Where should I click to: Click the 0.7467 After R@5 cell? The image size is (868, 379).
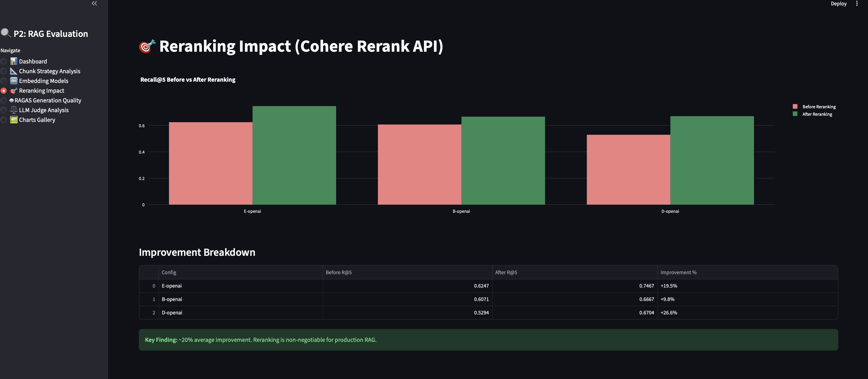tap(575, 286)
